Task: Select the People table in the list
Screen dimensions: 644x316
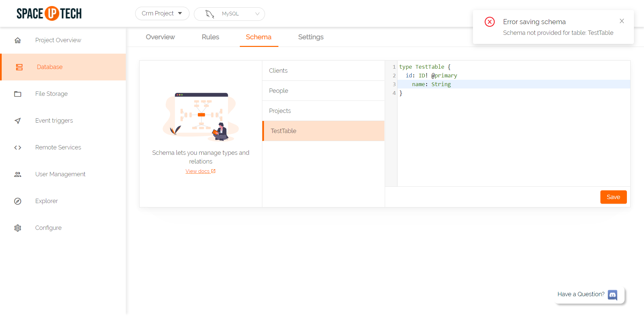Action: coord(278,90)
